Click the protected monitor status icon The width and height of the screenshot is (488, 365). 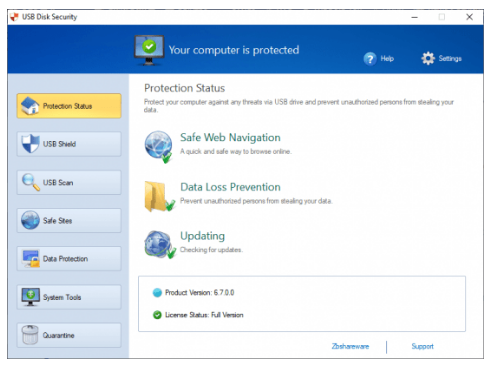click(149, 50)
